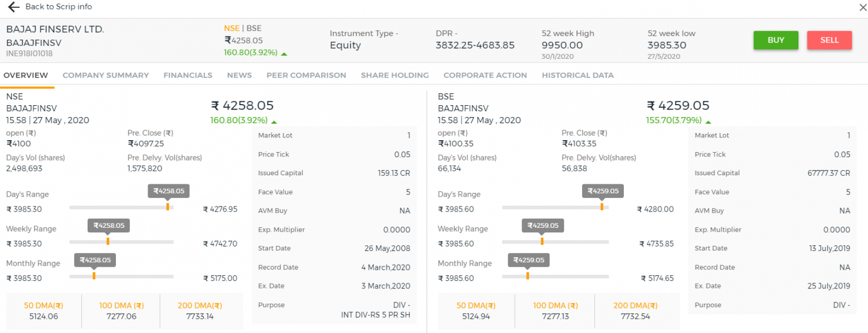Switch to the COMPANY SUMMARY tab
868x333 pixels.
click(x=106, y=75)
